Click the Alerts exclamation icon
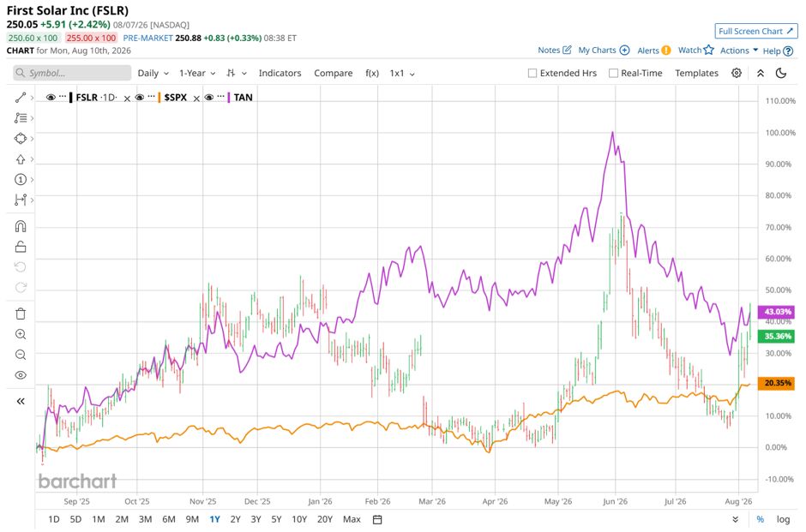 pyautogui.click(x=666, y=50)
